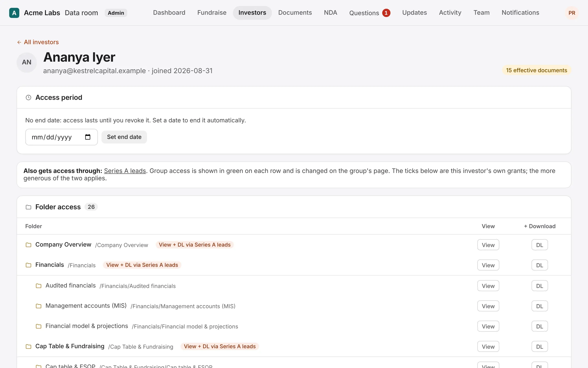Click the Financial model & projections folder icon
588x368 pixels.
coord(39,326)
